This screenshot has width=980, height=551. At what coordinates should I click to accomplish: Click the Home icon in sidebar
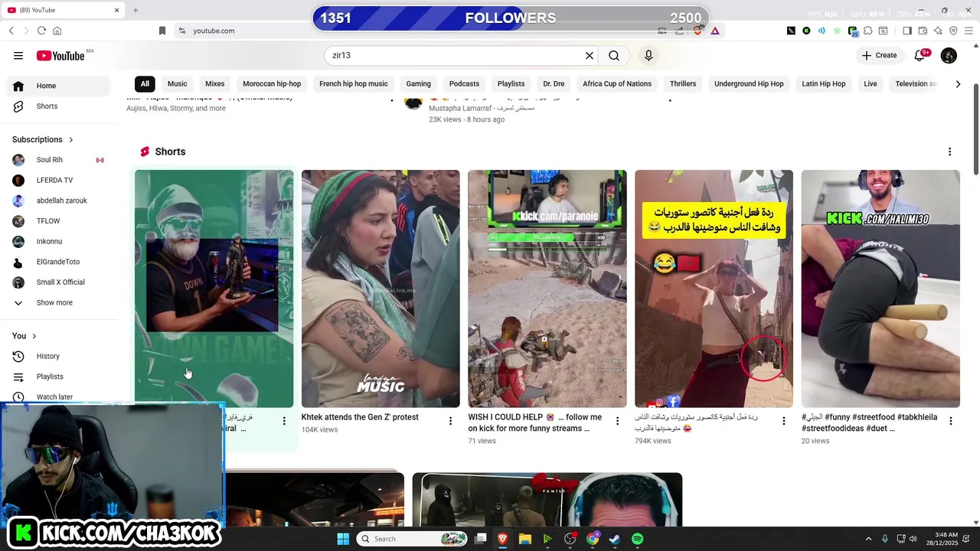click(18, 86)
